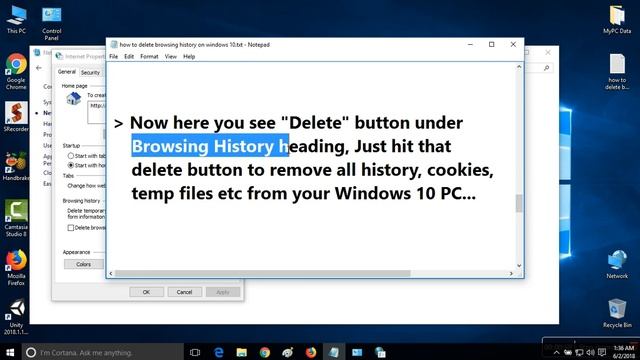
Task: Open the Notepad Help menu
Action: click(189, 56)
